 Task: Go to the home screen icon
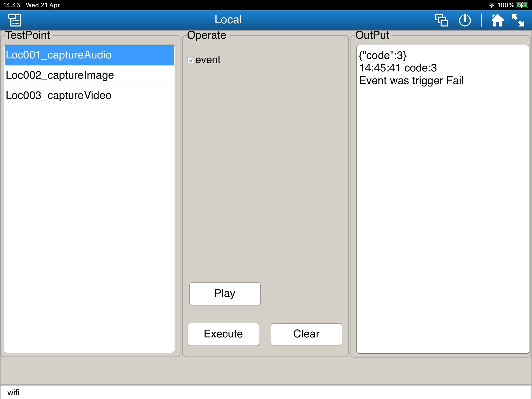(497, 20)
